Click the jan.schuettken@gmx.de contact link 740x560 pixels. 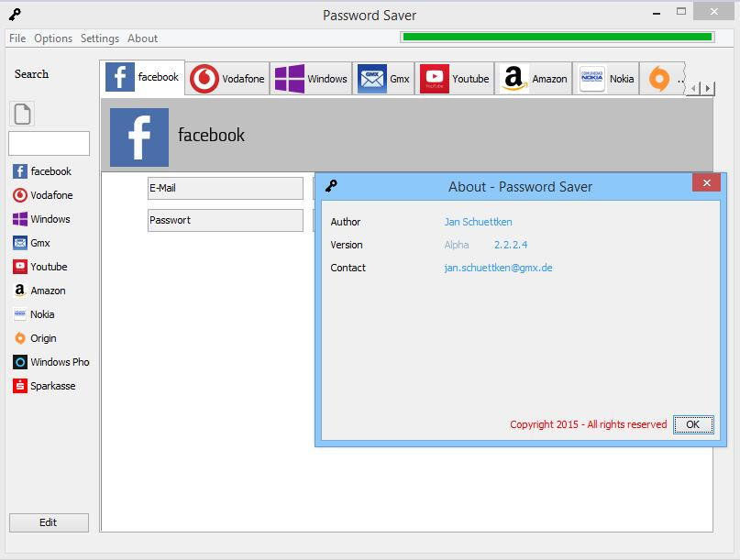pyautogui.click(x=498, y=268)
